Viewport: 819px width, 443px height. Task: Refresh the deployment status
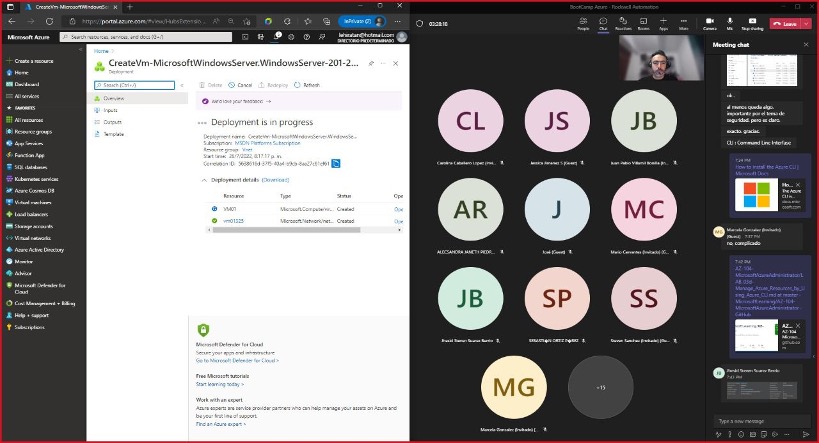pyautogui.click(x=307, y=85)
